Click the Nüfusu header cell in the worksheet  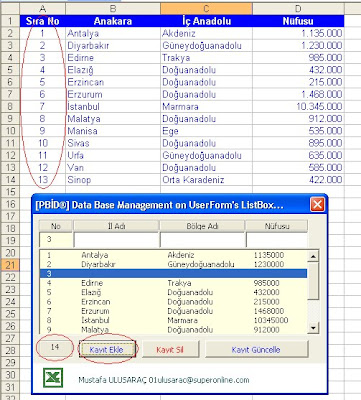pyautogui.click(x=298, y=21)
